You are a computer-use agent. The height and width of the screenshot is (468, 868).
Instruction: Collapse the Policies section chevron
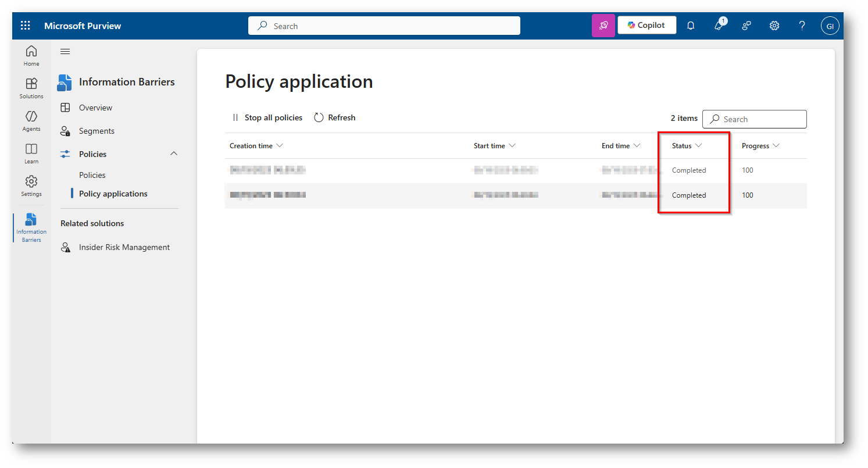point(173,154)
